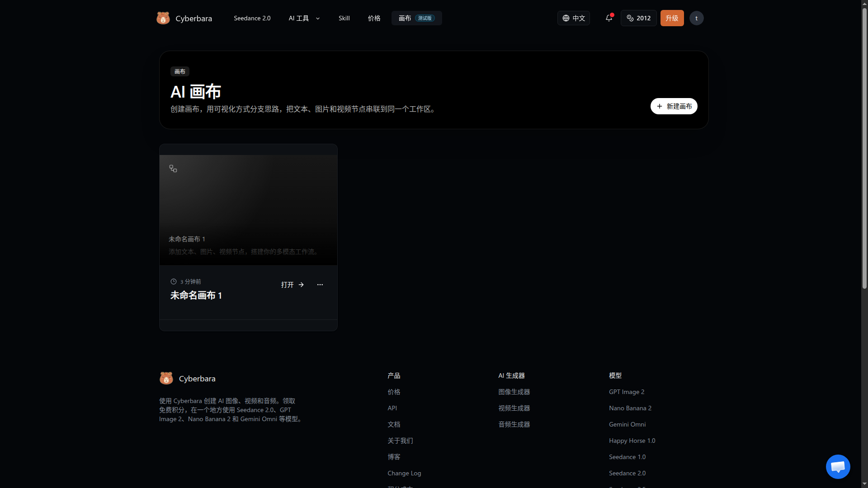Open 图像生成器 footer link

(514, 392)
